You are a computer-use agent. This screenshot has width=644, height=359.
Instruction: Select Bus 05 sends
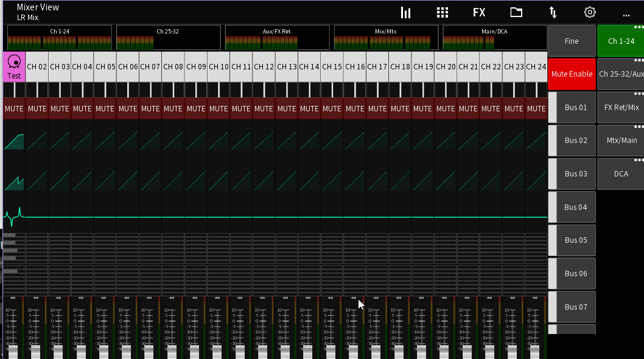coord(572,240)
